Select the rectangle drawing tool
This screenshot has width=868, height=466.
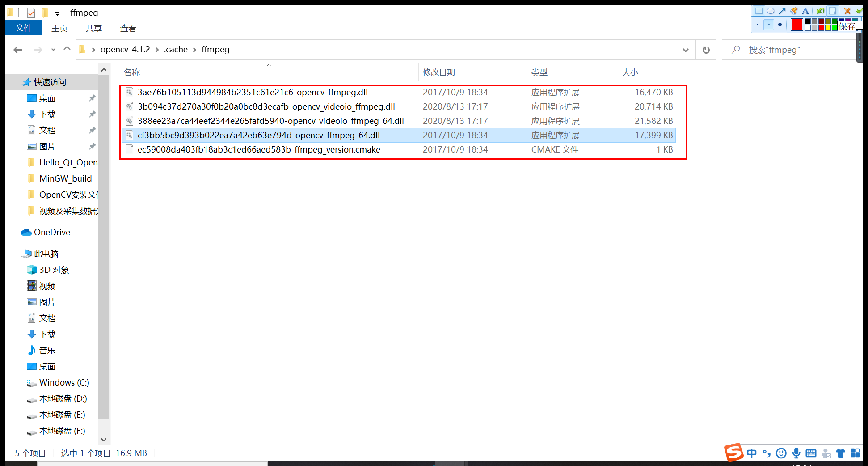click(759, 11)
